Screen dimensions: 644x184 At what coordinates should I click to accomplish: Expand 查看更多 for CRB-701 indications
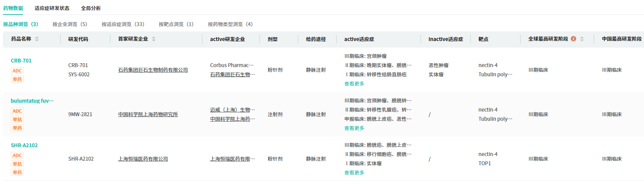coord(354,84)
